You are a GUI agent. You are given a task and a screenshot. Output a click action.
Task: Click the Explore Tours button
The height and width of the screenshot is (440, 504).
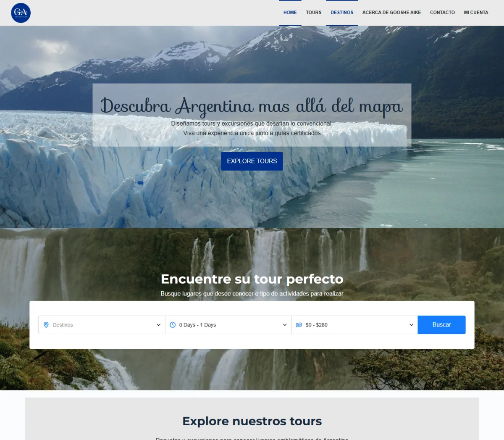coord(252,161)
